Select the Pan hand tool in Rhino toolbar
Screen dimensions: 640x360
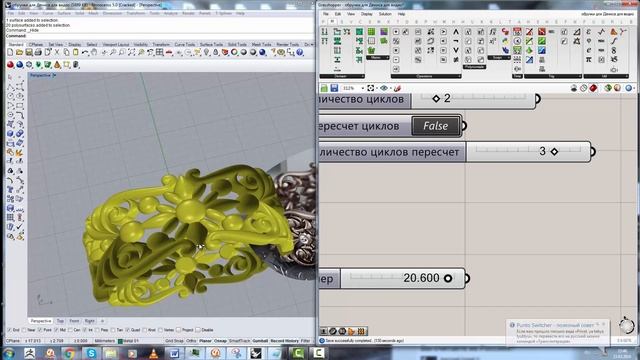(x=94, y=52)
